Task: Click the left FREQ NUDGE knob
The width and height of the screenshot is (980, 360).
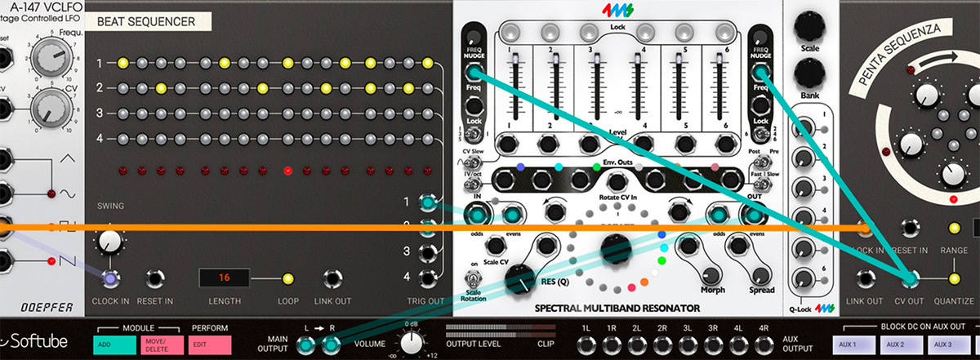Action: pyautogui.click(x=474, y=37)
